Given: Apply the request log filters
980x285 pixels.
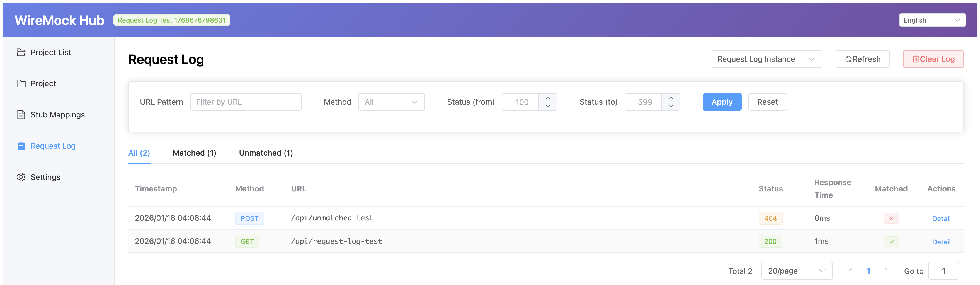Looking at the screenshot, I should click(x=722, y=102).
